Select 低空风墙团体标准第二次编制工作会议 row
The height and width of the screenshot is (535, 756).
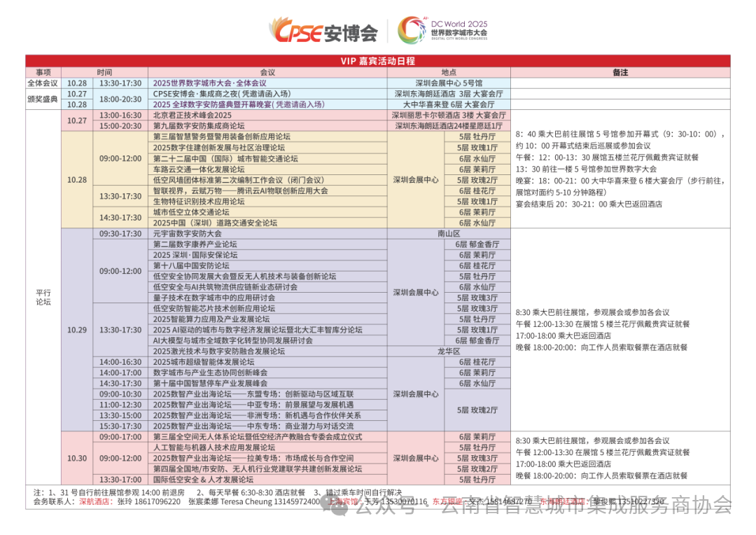267,179
